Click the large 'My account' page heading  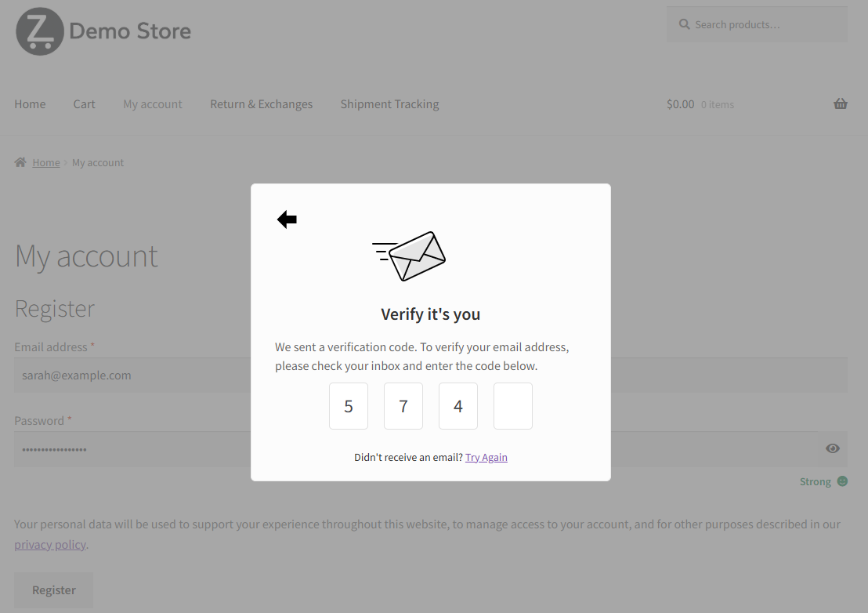pyautogui.click(x=86, y=256)
